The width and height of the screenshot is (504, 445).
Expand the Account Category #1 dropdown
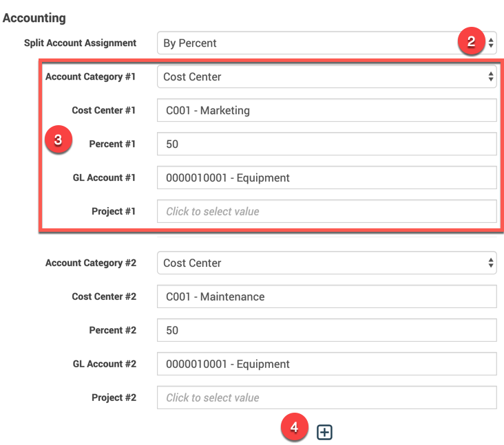click(326, 77)
